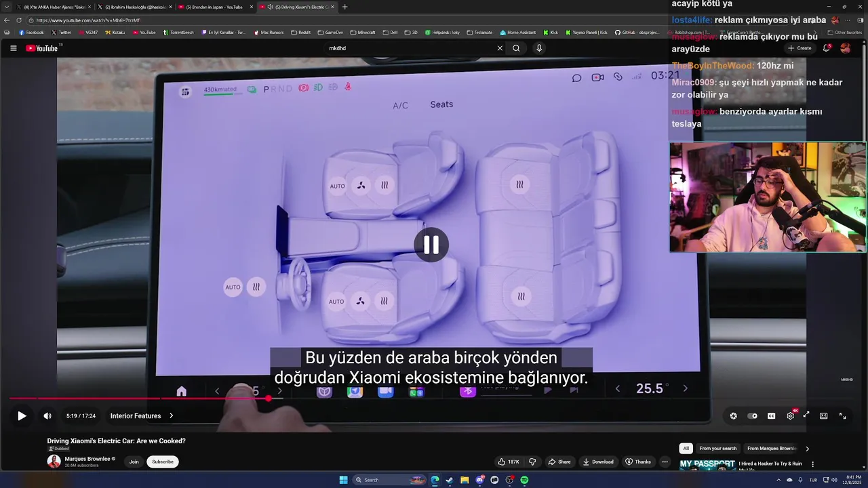868x488 pixels.
Task: Open Marques Brownlee channel name link
Action: coord(87,459)
